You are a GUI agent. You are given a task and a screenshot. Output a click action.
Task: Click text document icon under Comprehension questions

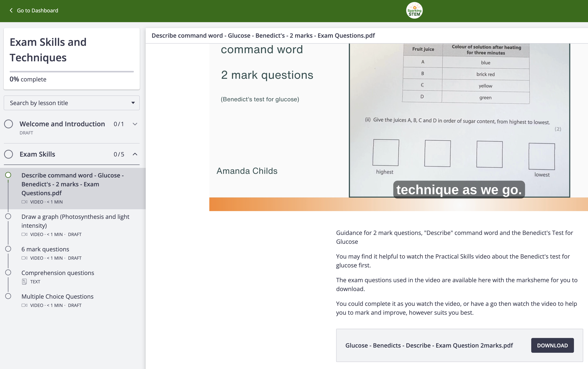click(24, 282)
